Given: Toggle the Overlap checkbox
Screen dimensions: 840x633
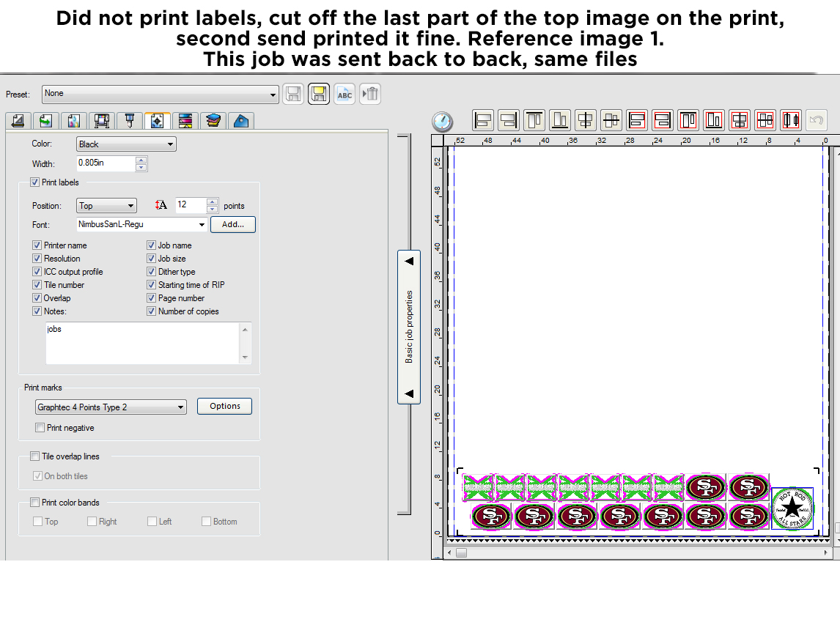Looking at the screenshot, I should (x=37, y=297).
